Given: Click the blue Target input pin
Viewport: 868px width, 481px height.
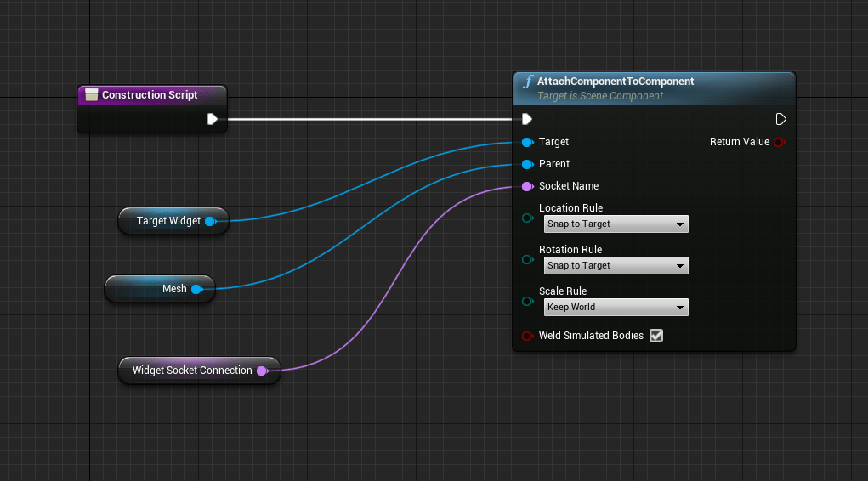Looking at the screenshot, I should [x=527, y=142].
